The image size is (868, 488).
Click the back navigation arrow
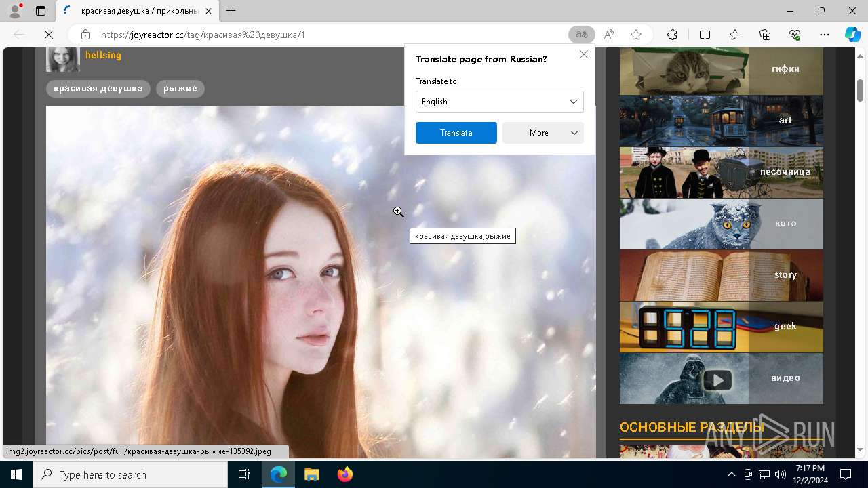pos(19,35)
